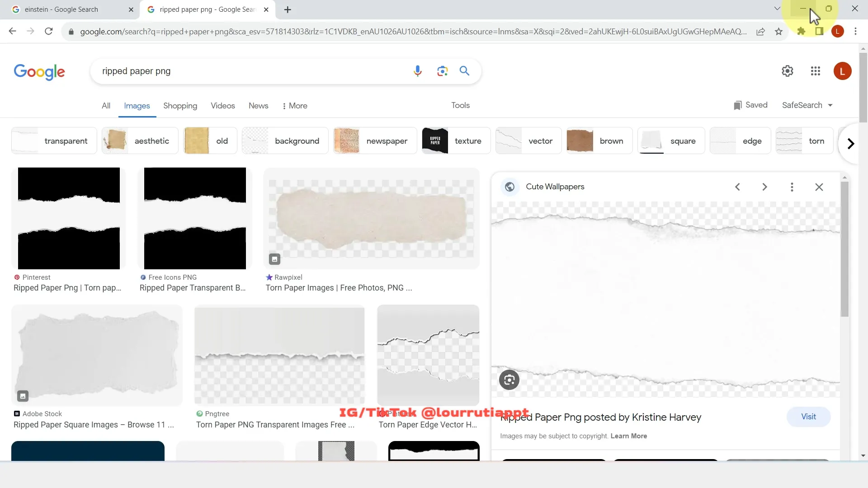Go back to the previous page

12,31
